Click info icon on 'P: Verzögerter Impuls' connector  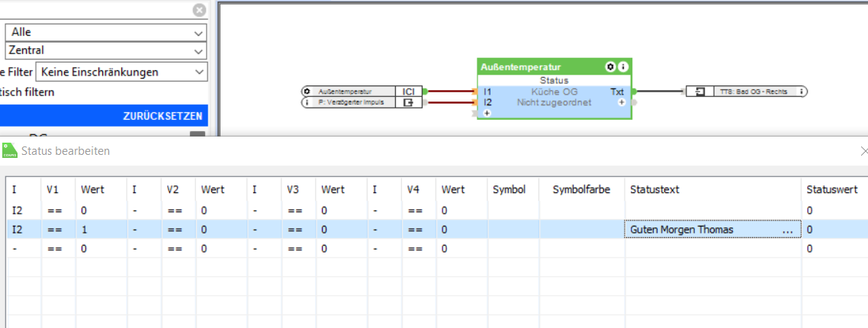pos(307,102)
